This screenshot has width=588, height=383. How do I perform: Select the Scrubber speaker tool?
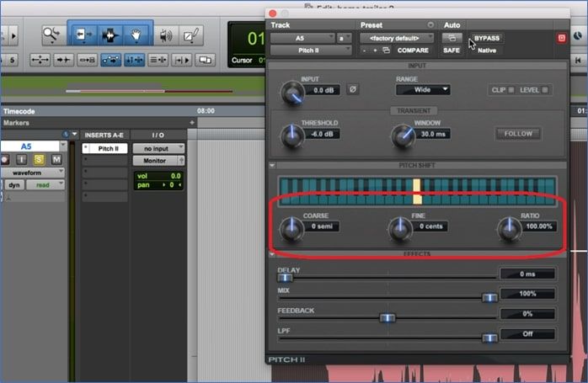point(165,35)
